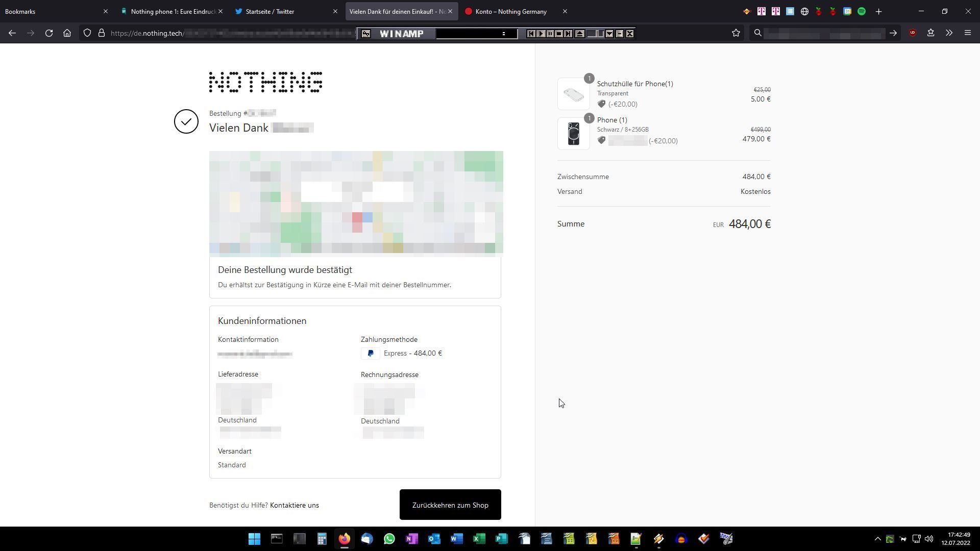Open Word from the taskbar
The height and width of the screenshot is (551, 980).
pos(456,539)
